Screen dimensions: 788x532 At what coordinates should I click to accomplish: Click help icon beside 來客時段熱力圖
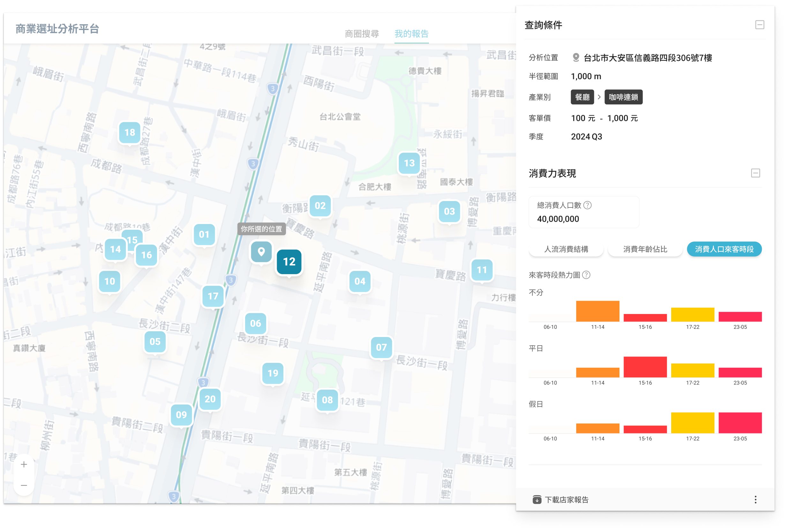[x=586, y=275]
